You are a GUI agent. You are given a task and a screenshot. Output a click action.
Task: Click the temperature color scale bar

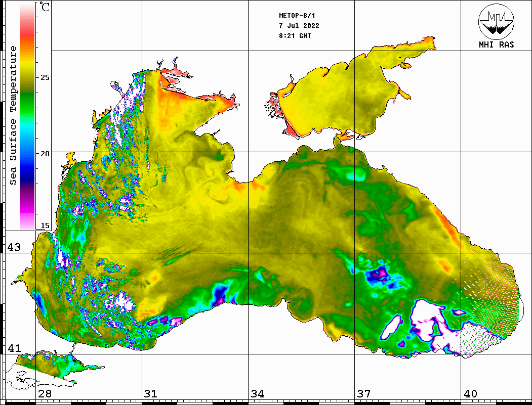coord(27,116)
